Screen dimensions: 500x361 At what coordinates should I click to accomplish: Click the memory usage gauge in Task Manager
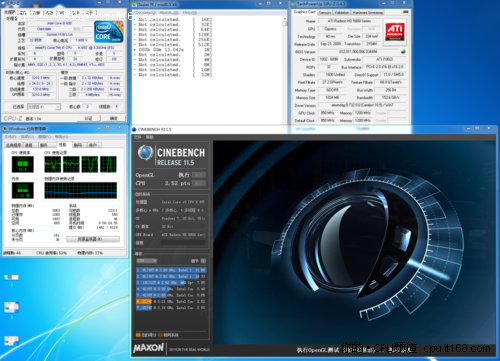tap(23, 190)
